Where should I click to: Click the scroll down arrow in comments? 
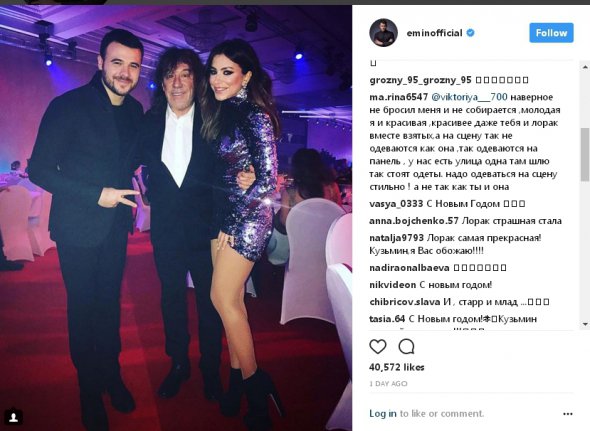pyautogui.click(x=585, y=323)
